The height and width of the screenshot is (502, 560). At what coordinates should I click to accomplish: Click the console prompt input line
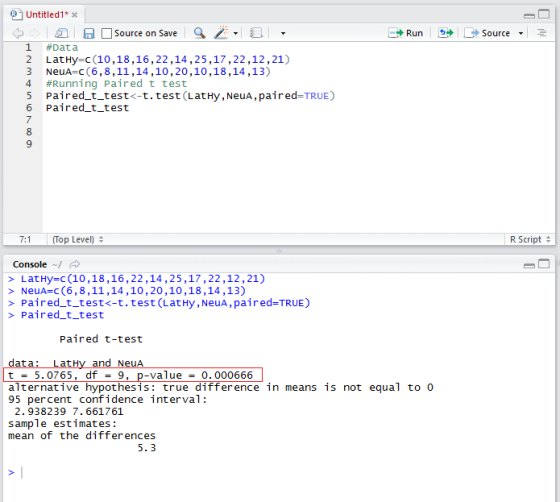(x=279, y=472)
